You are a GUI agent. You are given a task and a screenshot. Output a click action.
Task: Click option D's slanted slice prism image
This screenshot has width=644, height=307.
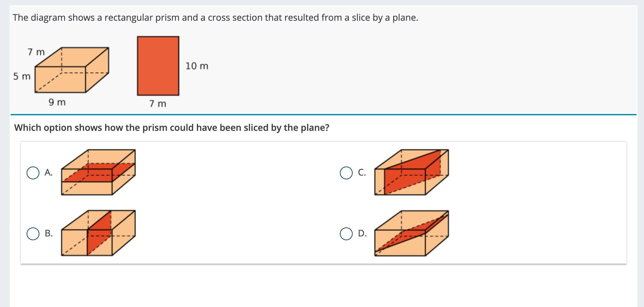pyautogui.click(x=411, y=233)
